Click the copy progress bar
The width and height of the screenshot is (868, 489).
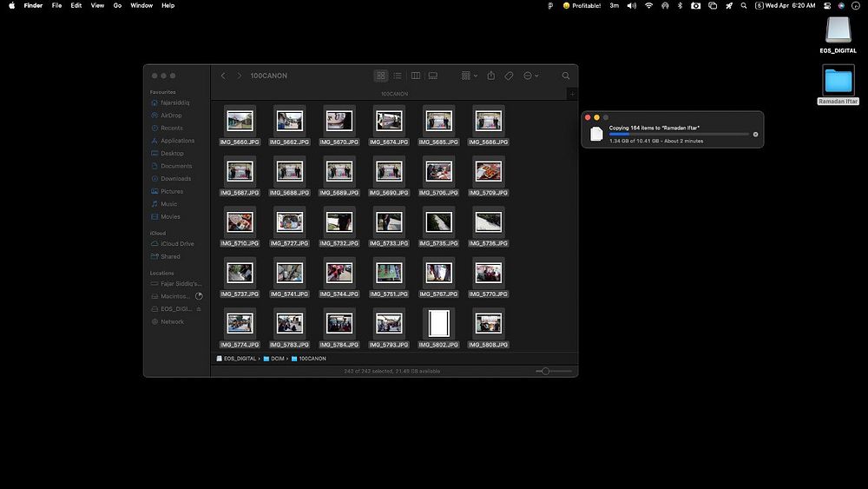coord(679,134)
